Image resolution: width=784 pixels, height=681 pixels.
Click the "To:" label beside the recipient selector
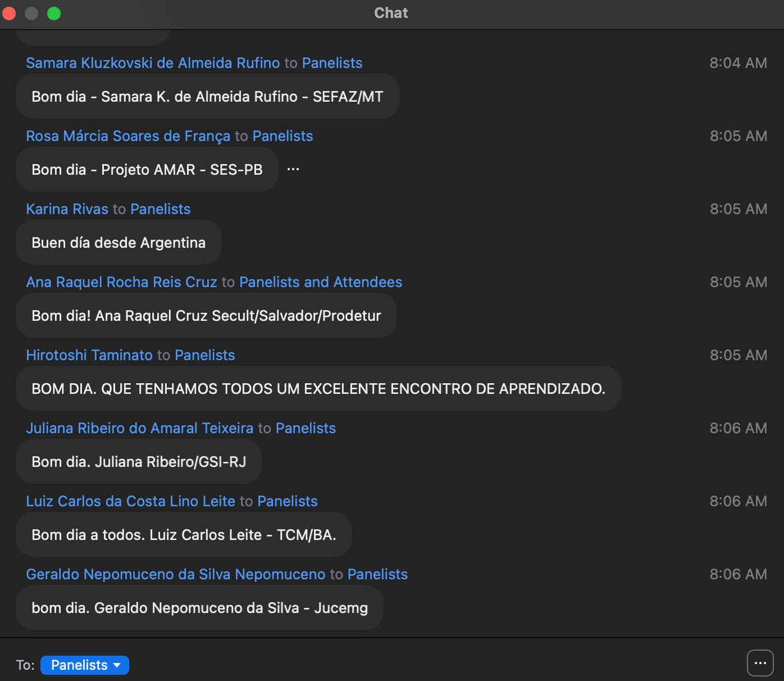tap(25, 665)
